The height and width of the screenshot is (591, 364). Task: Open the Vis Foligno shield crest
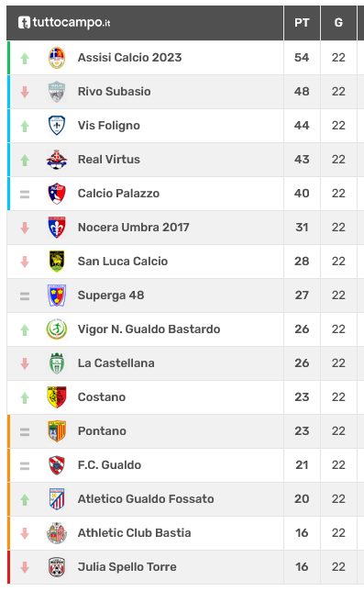click(x=57, y=126)
